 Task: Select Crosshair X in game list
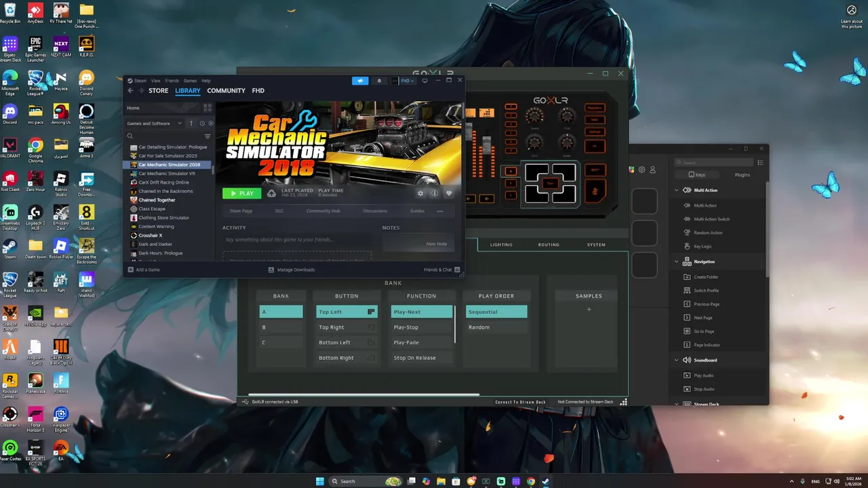pyautogui.click(x=151, y=235)
